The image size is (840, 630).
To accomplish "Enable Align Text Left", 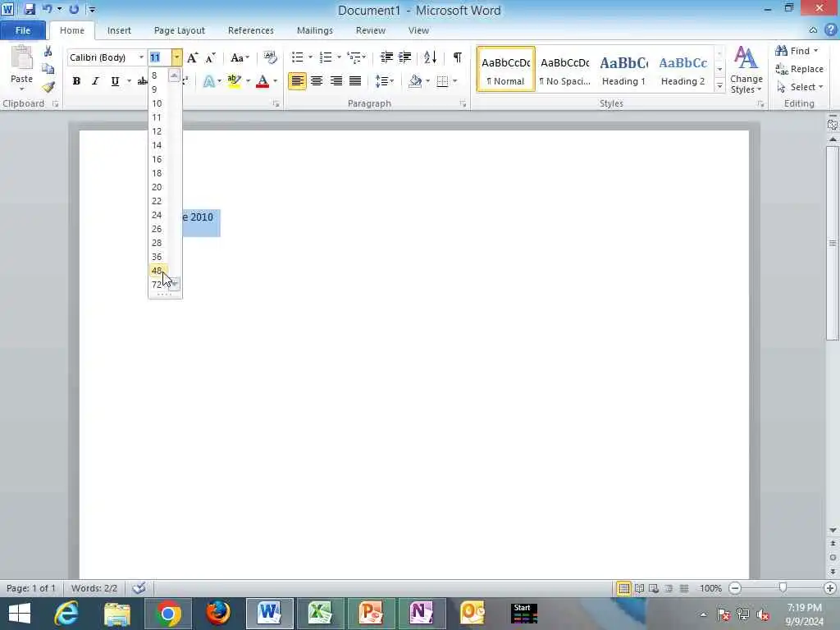I will coord(297,81).
